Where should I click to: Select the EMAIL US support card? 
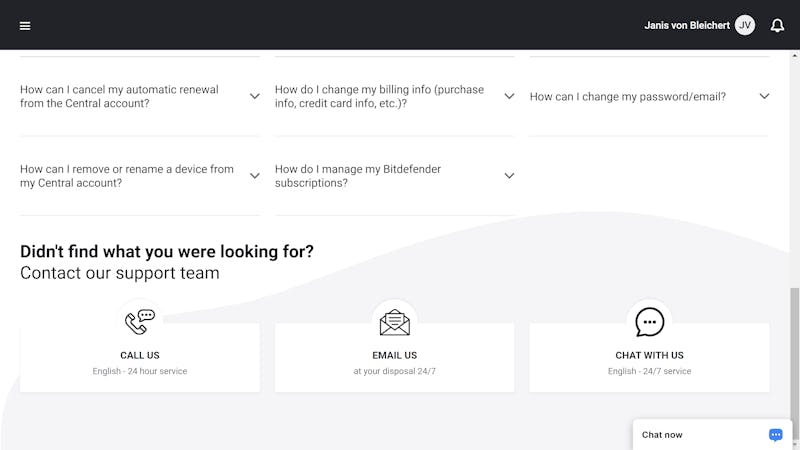pos(394,357)
